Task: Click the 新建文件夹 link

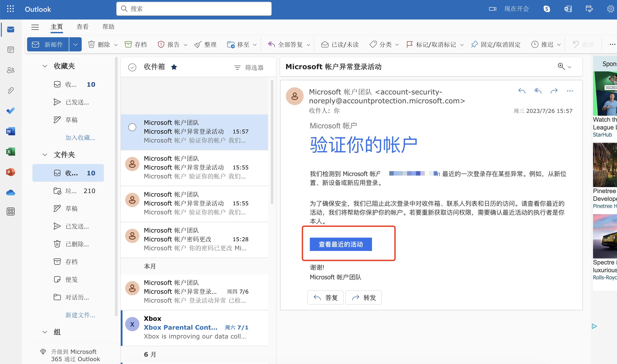Action: tap(80, 315)
